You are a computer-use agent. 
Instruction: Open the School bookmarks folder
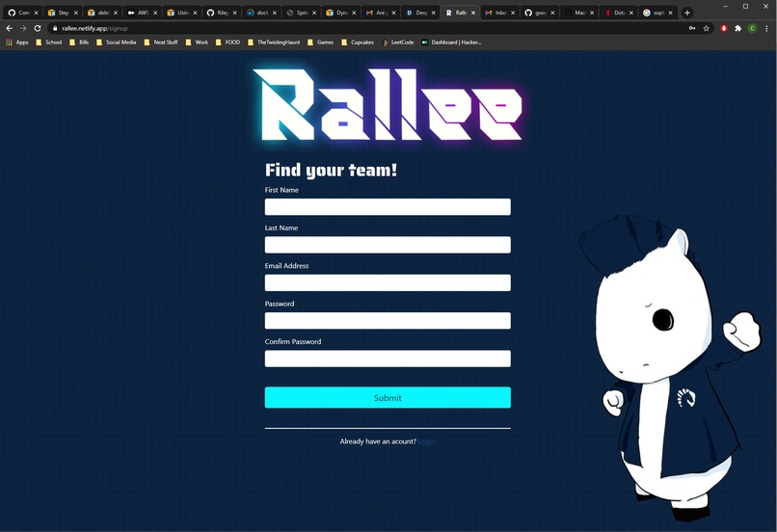pos(48,42)
